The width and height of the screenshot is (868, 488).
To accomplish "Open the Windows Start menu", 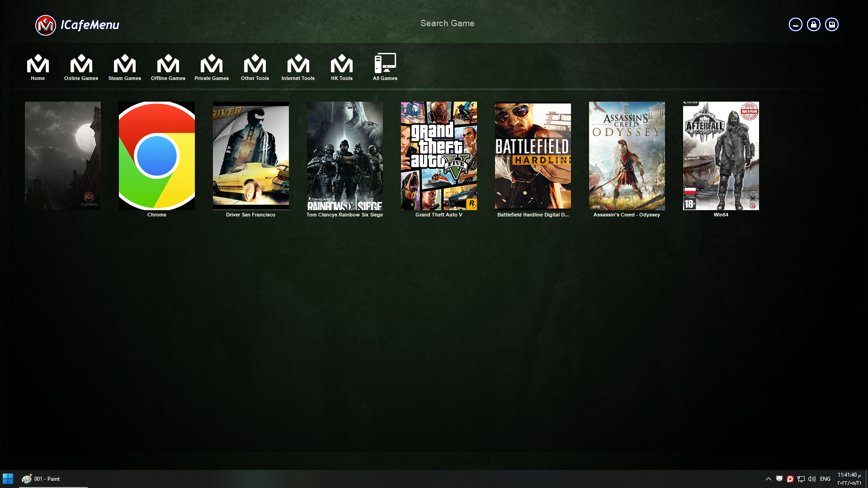I will [x=8, y=479].
